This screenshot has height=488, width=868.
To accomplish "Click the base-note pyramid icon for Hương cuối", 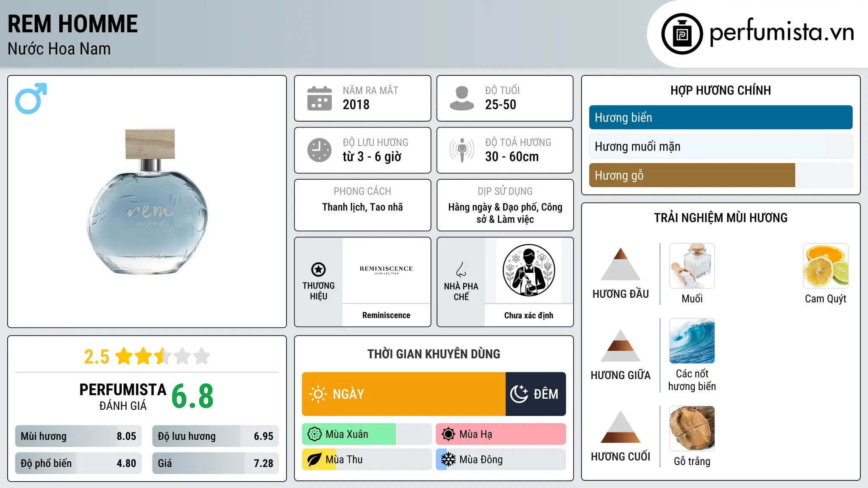I will point(620,427).
